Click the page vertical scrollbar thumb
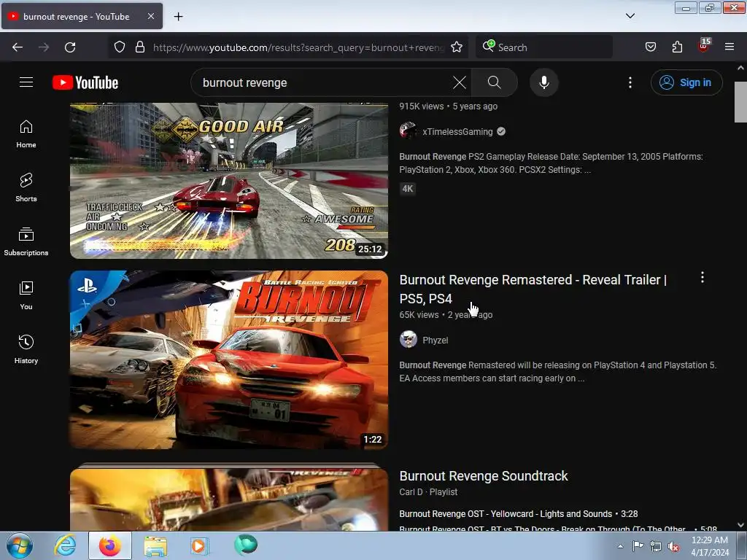 (740, 101)
